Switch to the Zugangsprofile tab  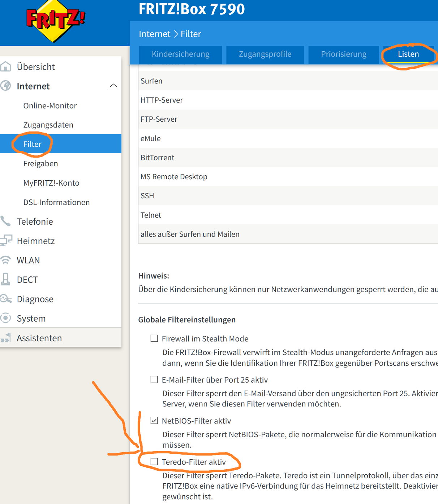click(265, 54)
